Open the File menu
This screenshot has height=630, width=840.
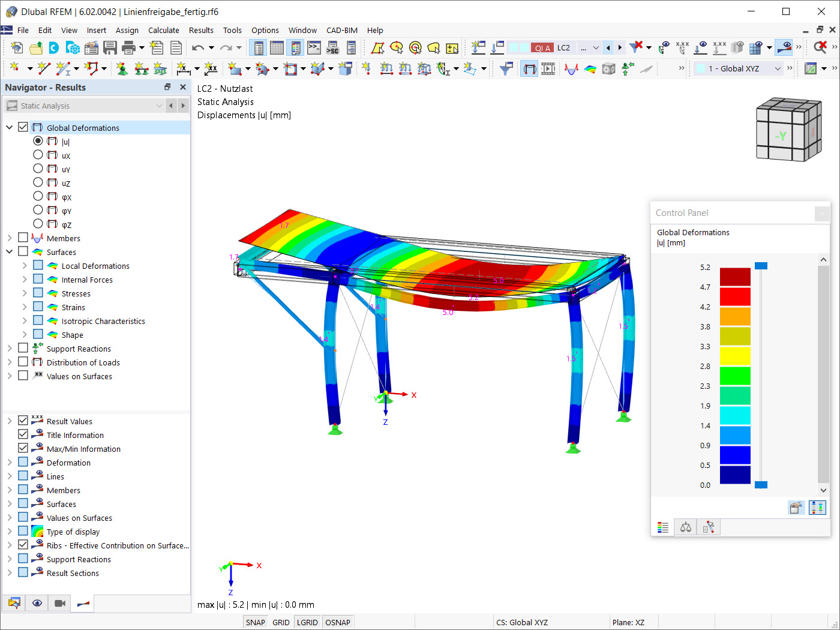coord(23,30)
